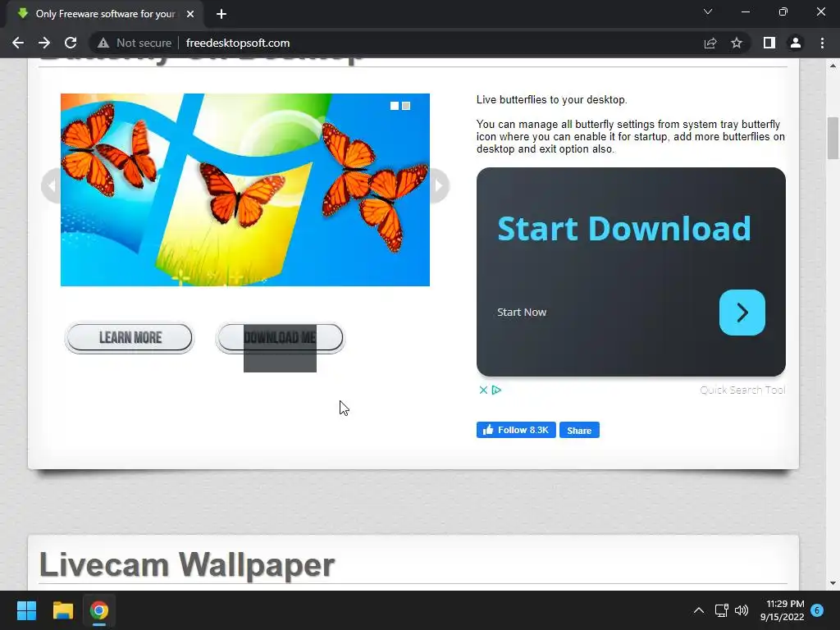Screen dimensions: 840x630
Task: Open the browser side panel icon
Action: point(769,43)
